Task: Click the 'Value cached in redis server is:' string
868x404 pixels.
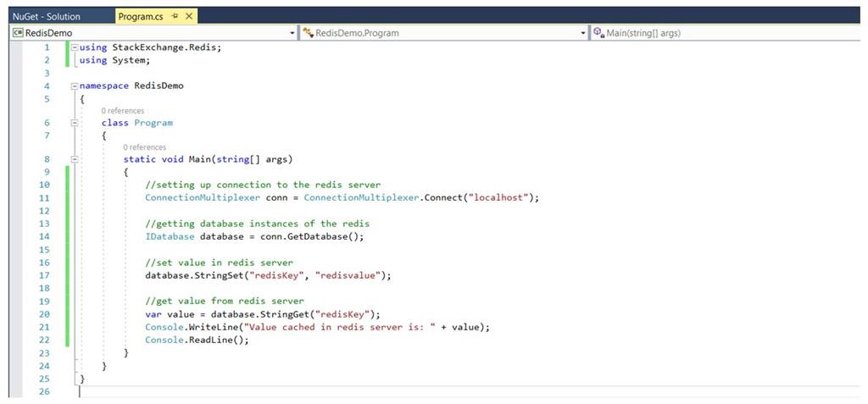Action: click(339, 327)
